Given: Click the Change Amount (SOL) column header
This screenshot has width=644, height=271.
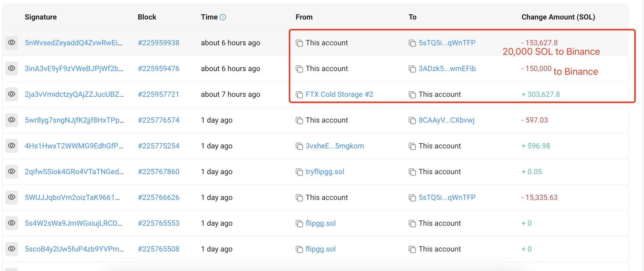Looking at the screenshot, I should [558, 17].
